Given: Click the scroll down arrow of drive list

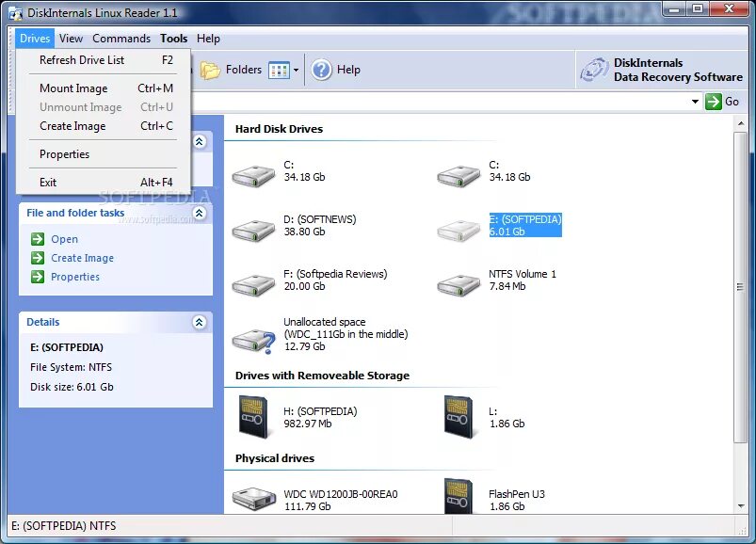Looking at the screenshot, I should [x=741, y=506].
